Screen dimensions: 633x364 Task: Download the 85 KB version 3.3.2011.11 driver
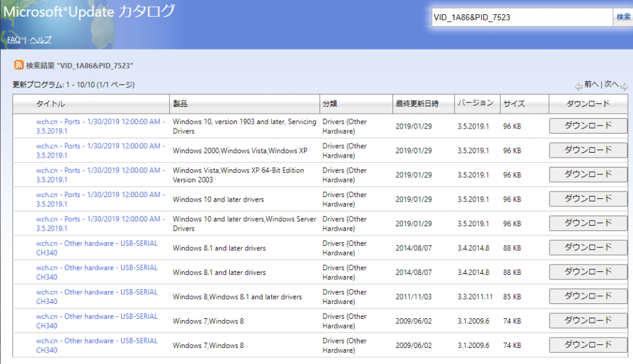coord(588,296)
